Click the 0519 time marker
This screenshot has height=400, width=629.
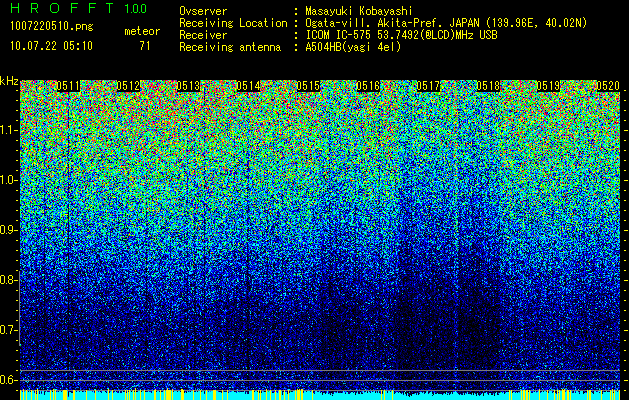pyautogui.click(x=548, y=86)
